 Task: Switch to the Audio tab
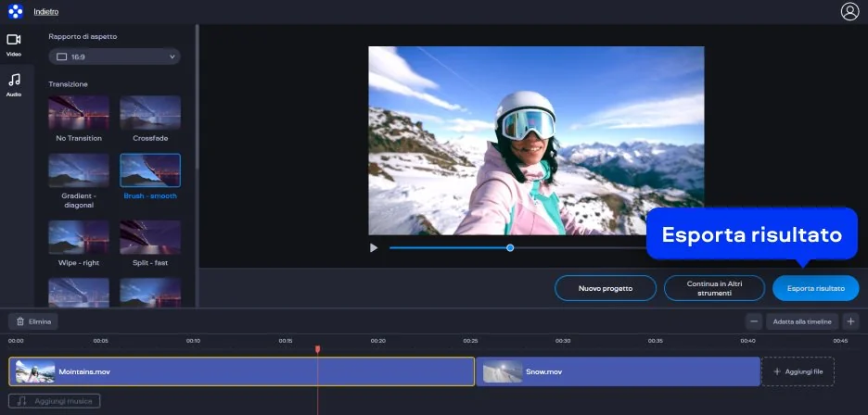pyautogui.click(x=14, y=84)
